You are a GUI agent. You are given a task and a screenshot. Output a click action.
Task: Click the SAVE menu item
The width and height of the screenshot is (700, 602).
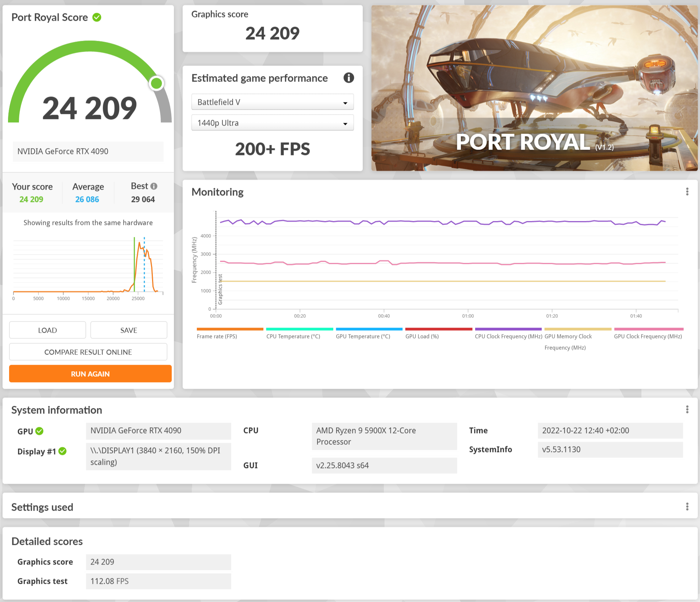(129, 330)
